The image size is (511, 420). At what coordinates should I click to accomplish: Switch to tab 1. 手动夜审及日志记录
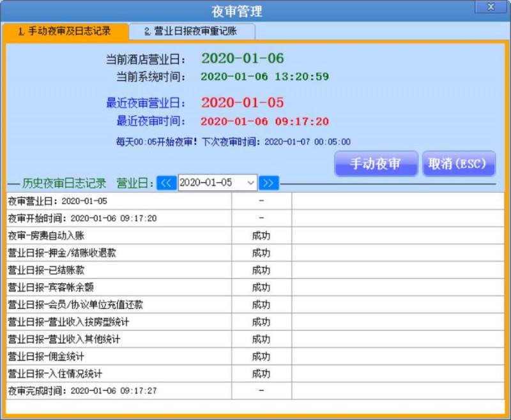[65, 31]
